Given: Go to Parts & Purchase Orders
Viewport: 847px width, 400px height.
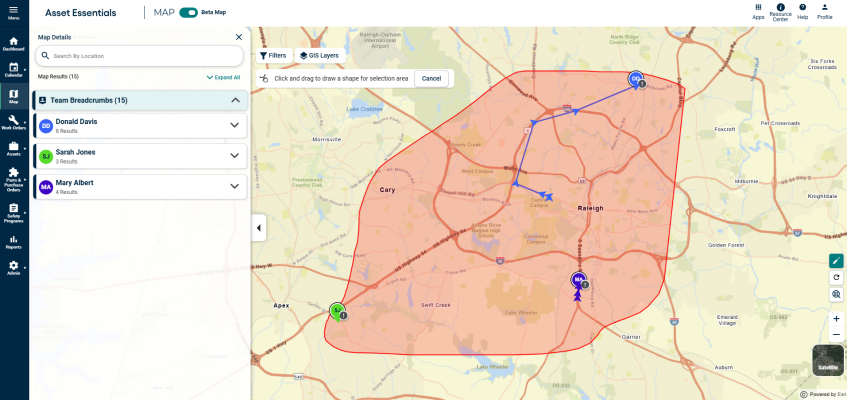Looking at the screenshot, I should (x=14, y=178).
